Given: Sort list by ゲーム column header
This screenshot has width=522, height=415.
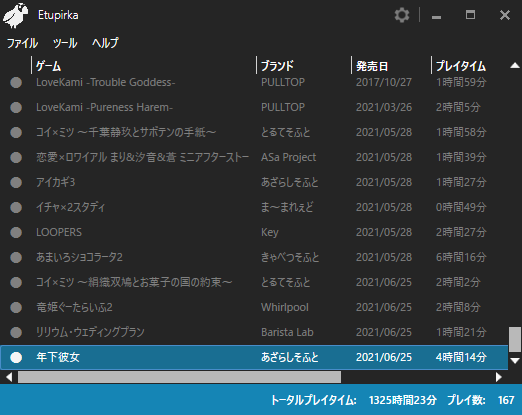Looking at the screenshot, I should point(48,66).
